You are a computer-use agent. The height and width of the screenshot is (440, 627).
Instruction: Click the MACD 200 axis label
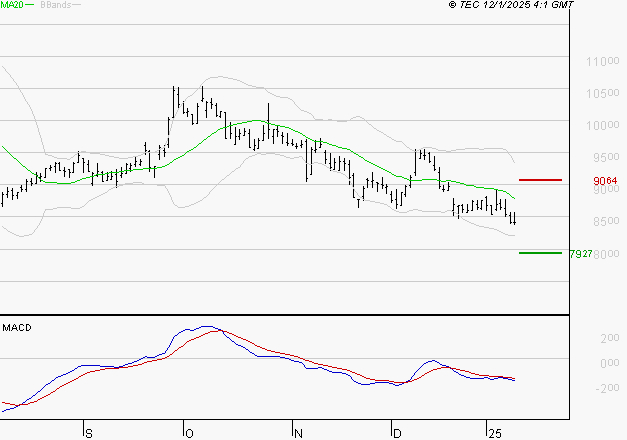610,338
